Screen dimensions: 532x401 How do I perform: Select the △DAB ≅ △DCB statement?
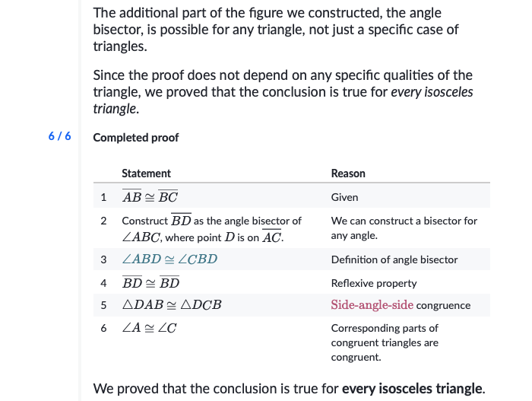(172, 305)
